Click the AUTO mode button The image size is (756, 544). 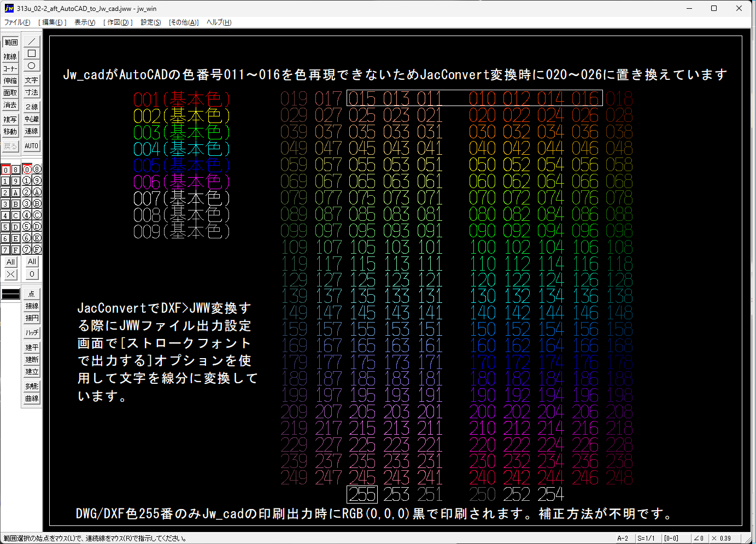(x=32, y=146)
